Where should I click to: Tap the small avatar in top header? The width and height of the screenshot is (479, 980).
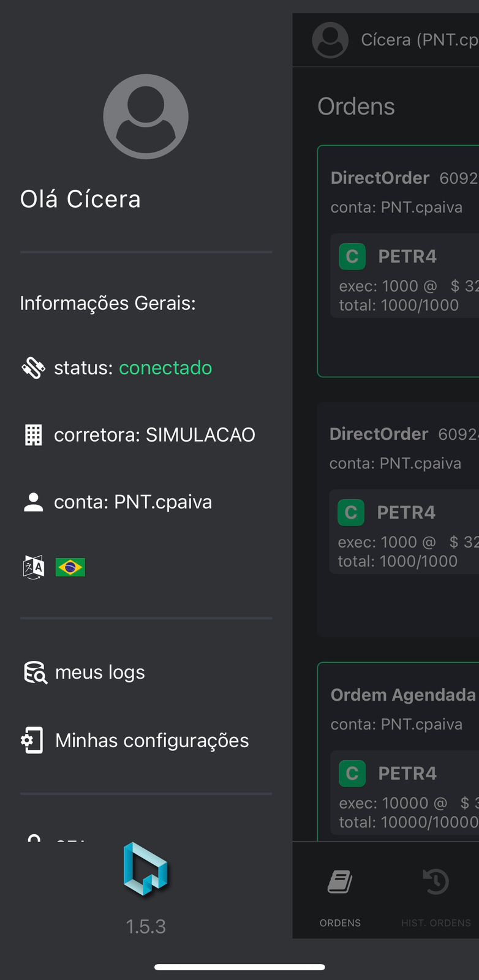330,40
